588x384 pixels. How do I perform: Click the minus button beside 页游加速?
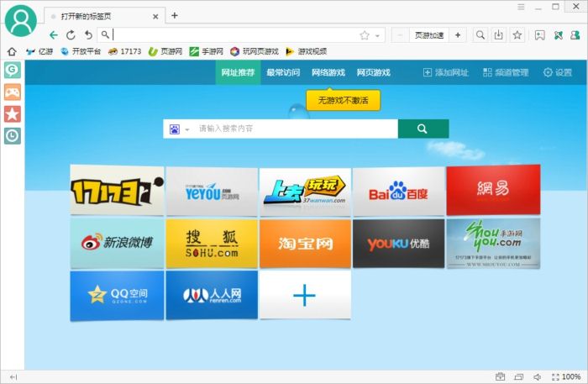click(x=401, y=35)
